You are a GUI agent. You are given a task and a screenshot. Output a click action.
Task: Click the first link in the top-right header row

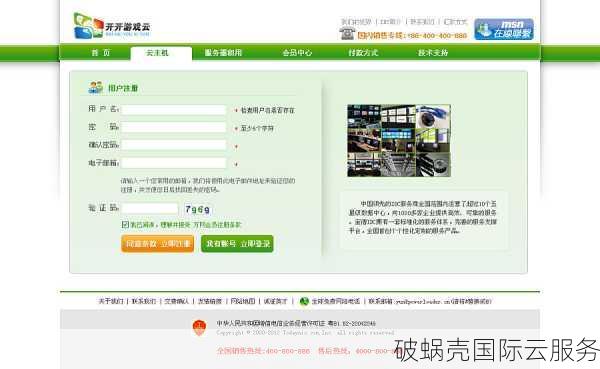coord(356,22)
